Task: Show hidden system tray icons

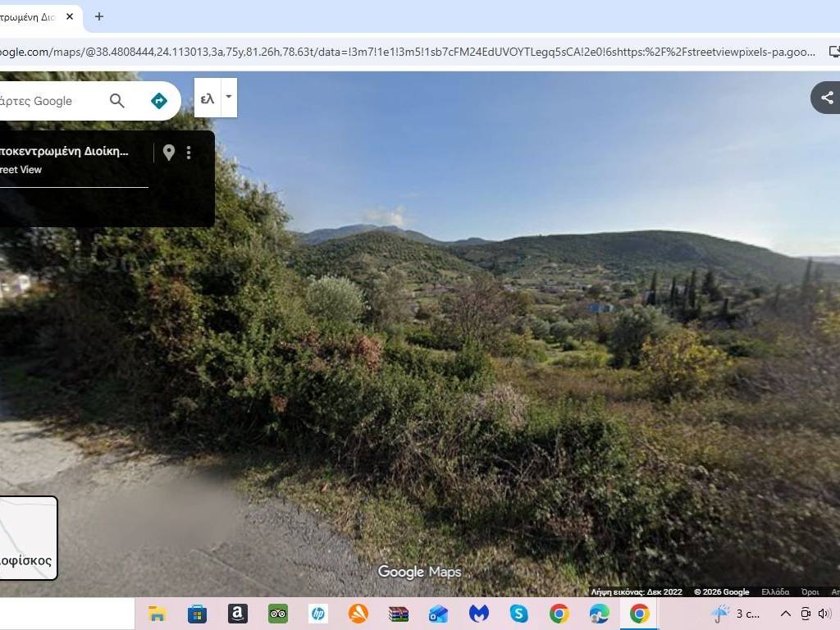Action: [785, 614]
